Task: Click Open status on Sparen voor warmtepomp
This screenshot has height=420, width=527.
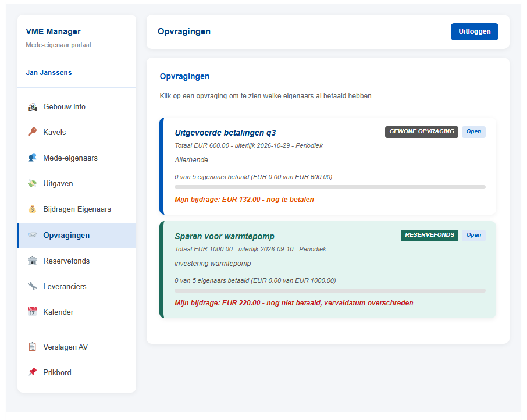Action: coord(473,235)
